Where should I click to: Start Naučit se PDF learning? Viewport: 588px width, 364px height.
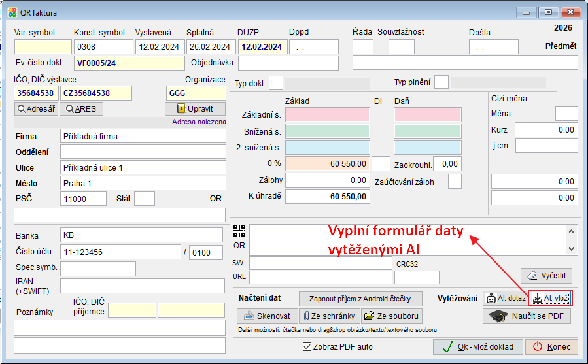point(527,316)
